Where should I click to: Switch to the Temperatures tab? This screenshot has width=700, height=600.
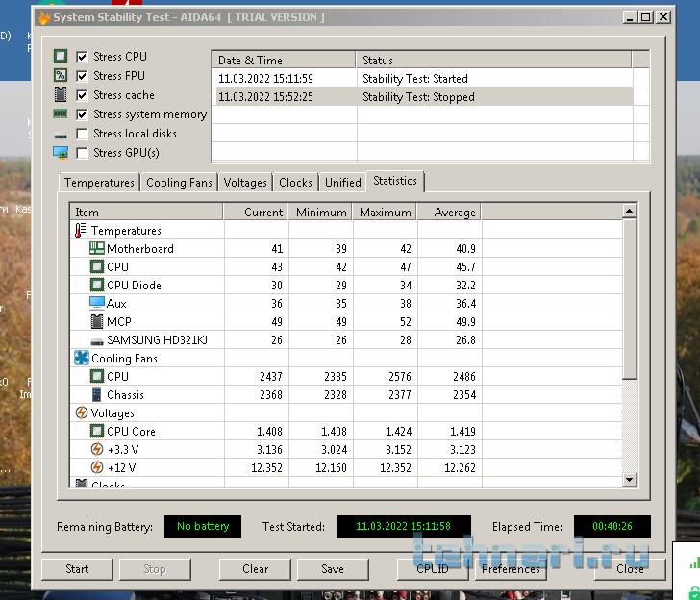point(99,183)
